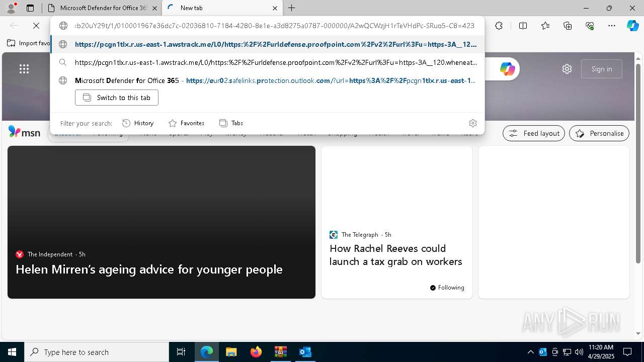Screen dimensions: 644x362
Task: Click the address bar URL field
Action: [274, 26]
